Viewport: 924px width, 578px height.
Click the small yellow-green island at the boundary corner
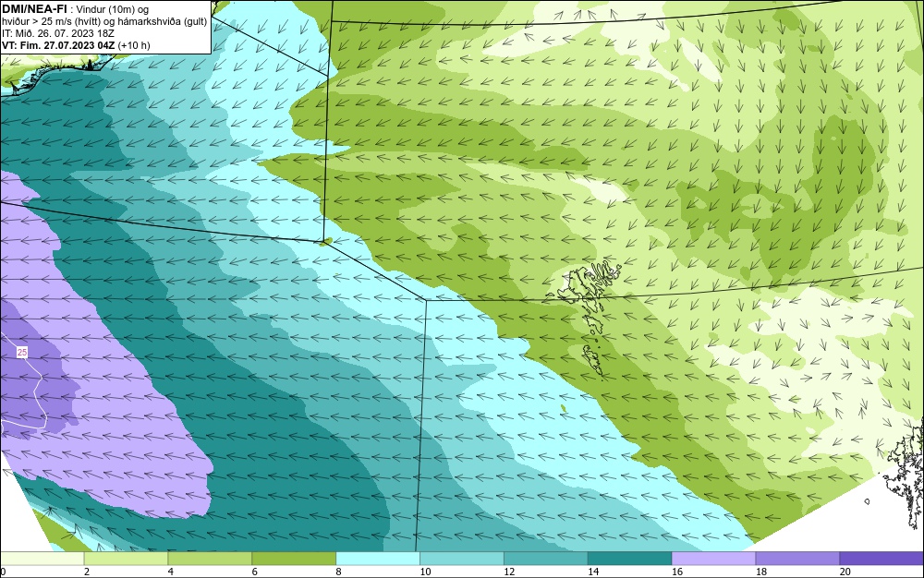point(324,241)
